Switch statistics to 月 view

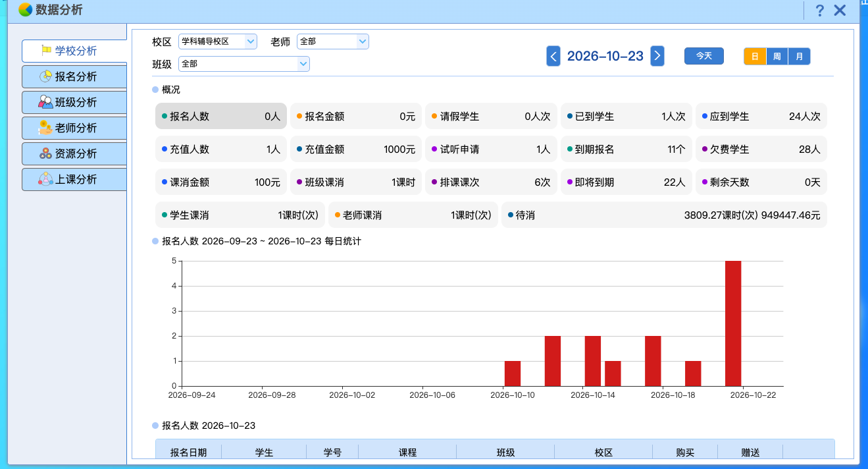click(800, 57)
